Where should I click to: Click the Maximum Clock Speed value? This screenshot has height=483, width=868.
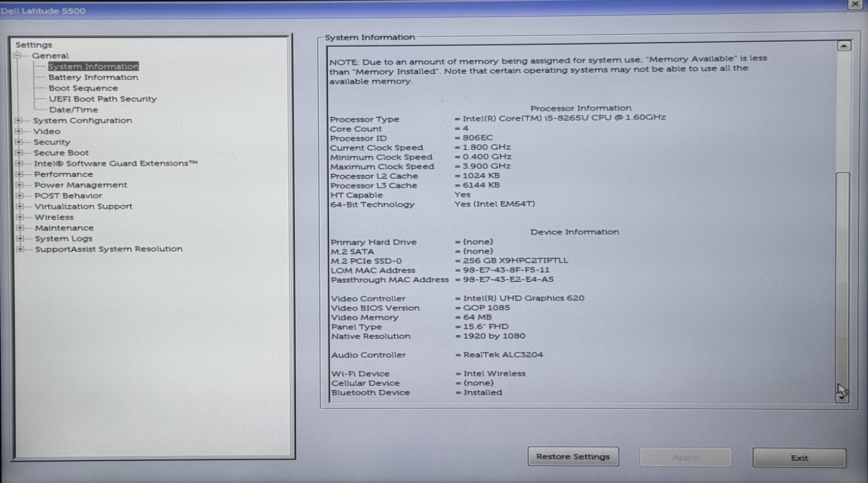coord(487,166)
